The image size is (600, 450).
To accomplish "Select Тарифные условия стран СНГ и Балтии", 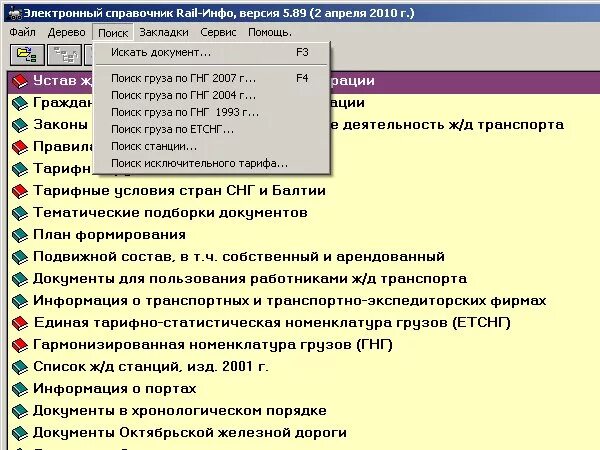I will coord(179,191).
